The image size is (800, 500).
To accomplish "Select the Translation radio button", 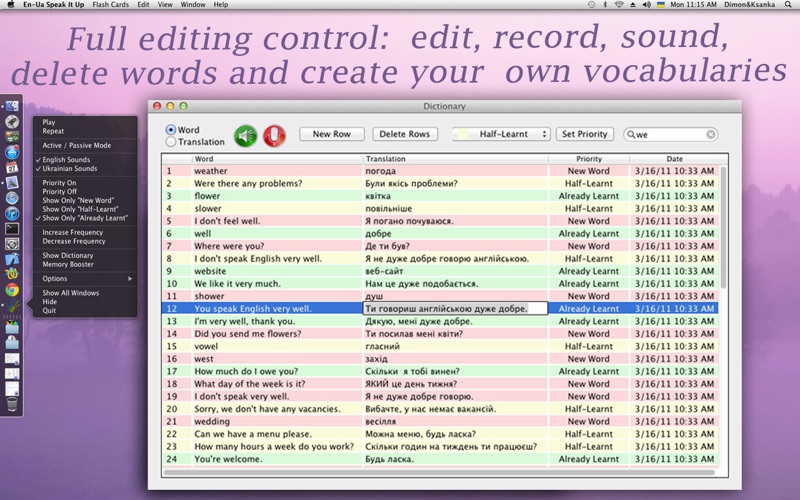I will (171, 142).
